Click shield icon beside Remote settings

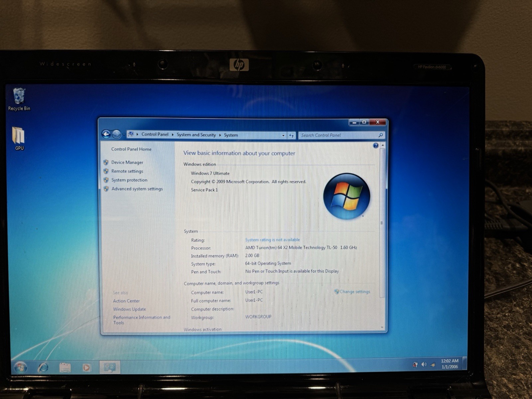coord(106,171)
